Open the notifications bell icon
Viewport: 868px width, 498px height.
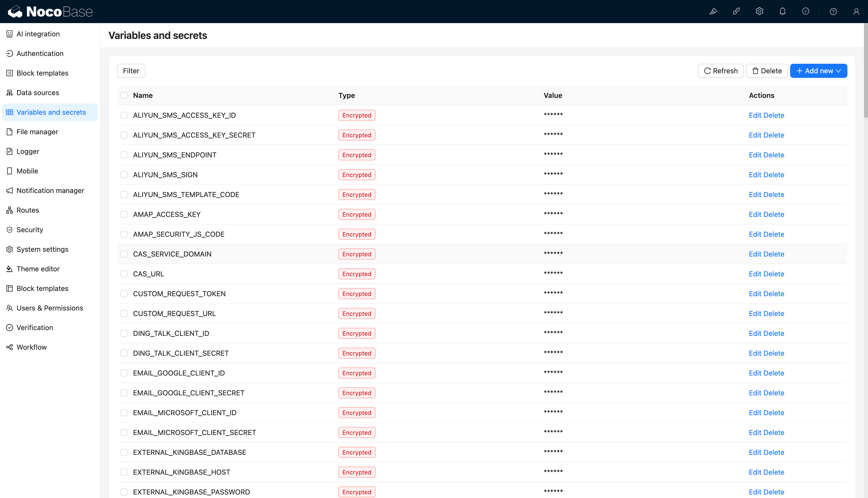[782, 11]
